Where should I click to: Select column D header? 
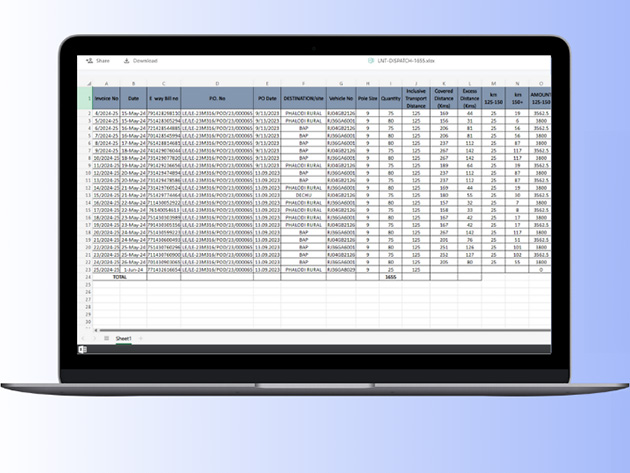pyautogui.click(x=217, y=83)
